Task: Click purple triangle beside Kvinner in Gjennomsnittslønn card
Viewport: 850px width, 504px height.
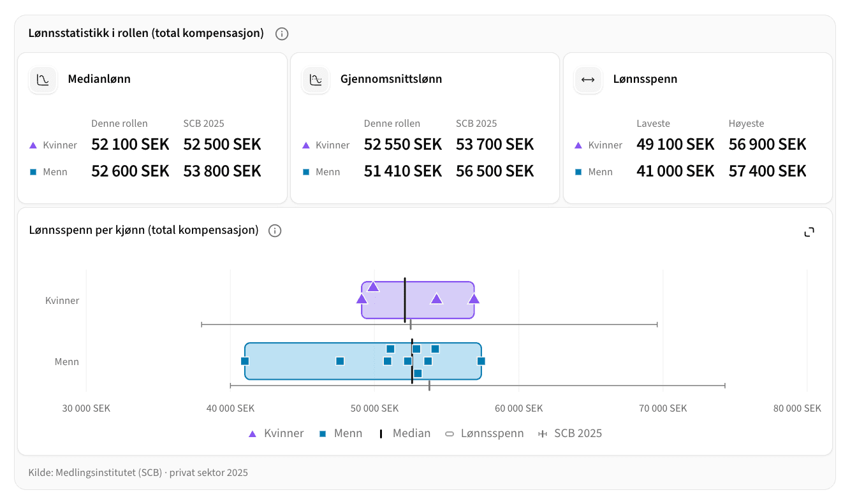Action: 306,145
